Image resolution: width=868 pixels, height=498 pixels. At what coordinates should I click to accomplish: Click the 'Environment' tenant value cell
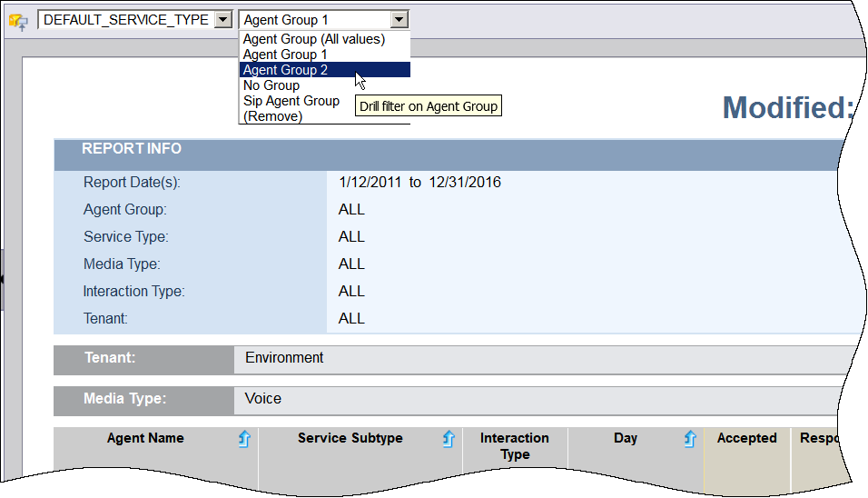click(284, 358)
